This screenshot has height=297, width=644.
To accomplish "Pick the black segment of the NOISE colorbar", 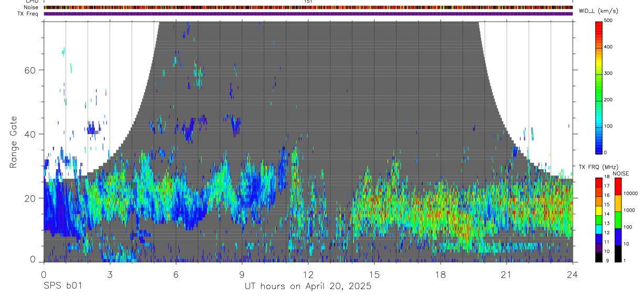I will [x=617, y=253].
